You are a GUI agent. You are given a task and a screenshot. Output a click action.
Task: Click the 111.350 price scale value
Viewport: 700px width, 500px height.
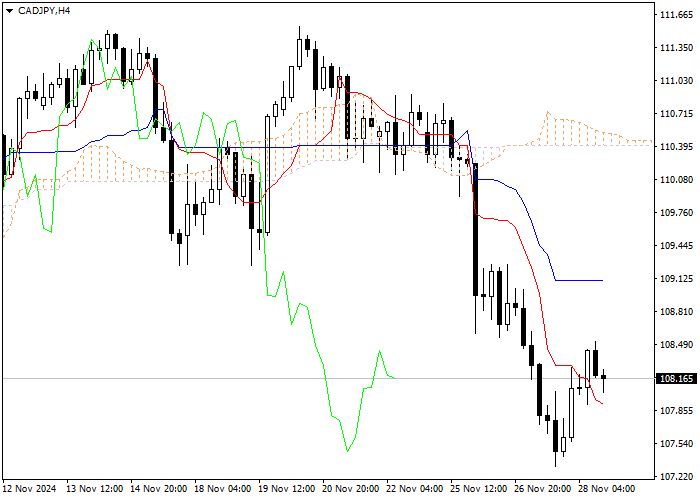(676, 47)
